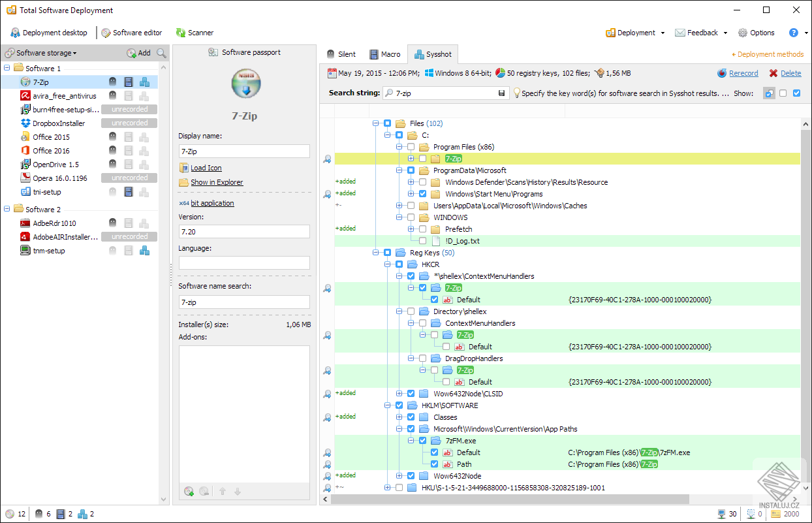Image resolution: width=812 pixels, height=523 pixels.
Task: Click the status bar computer icon showing 30
Action: (721, 514)
